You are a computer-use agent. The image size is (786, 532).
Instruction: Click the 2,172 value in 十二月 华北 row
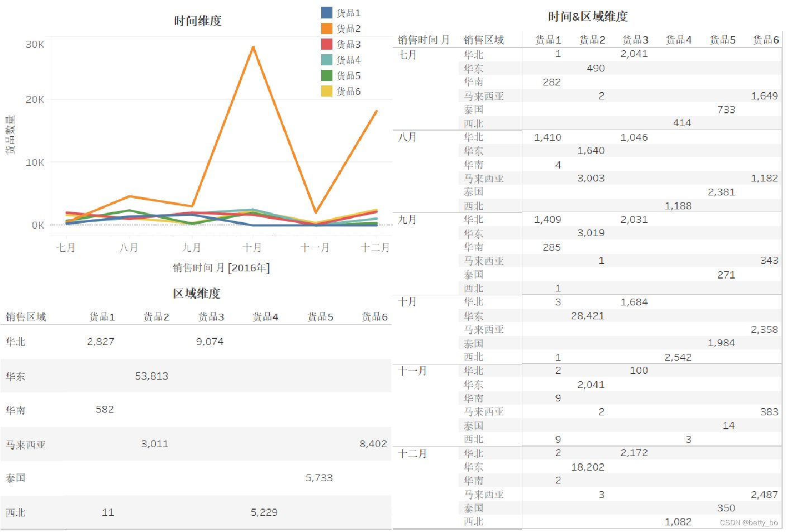[634, 453]
